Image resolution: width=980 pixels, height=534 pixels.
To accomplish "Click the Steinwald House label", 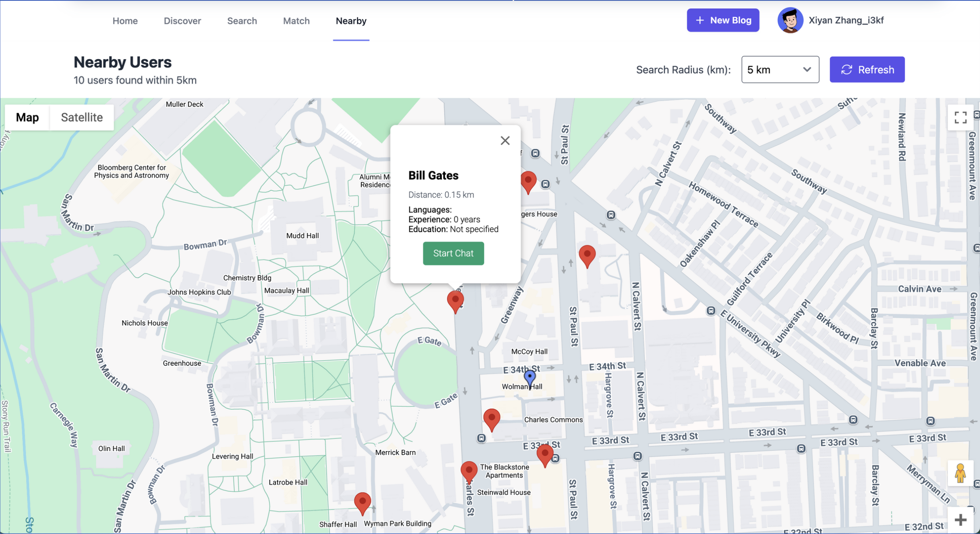I will [x=503, y=492].
